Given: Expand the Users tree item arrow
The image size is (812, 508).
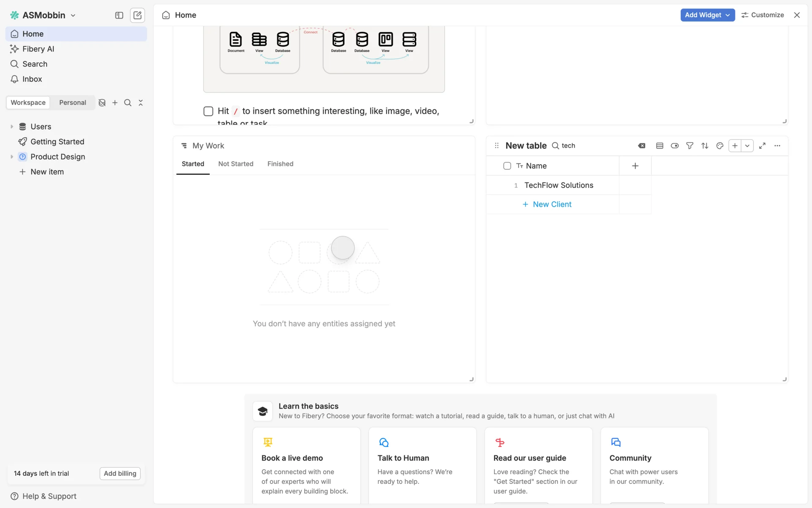Looking at the screenshot, I should coord(12,127).
